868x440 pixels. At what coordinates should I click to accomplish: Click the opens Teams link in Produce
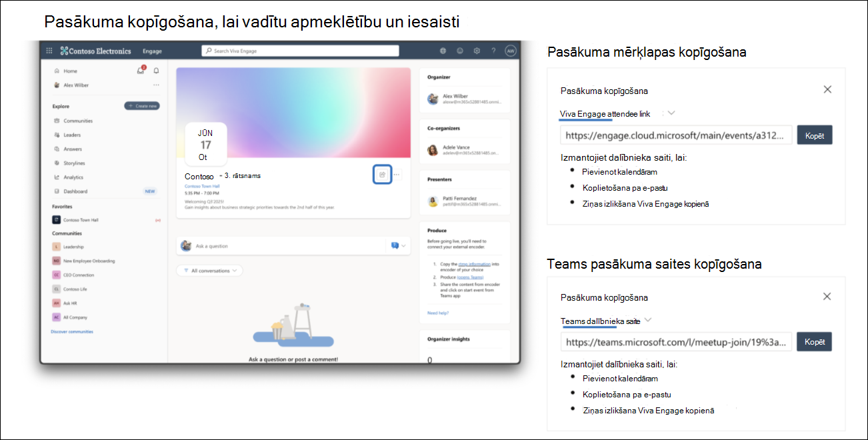(471, 277)
